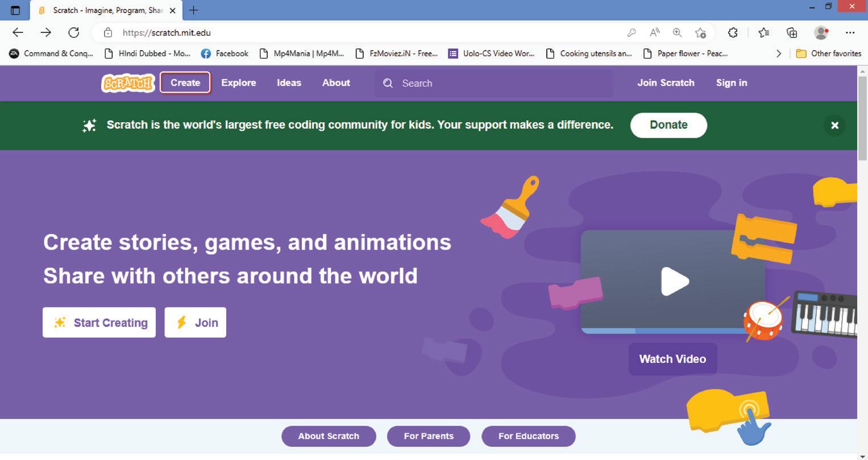Click the vertical scrollbar thumb
The width and height of the screenshot is (868, 460).
(x=862, y=118)
